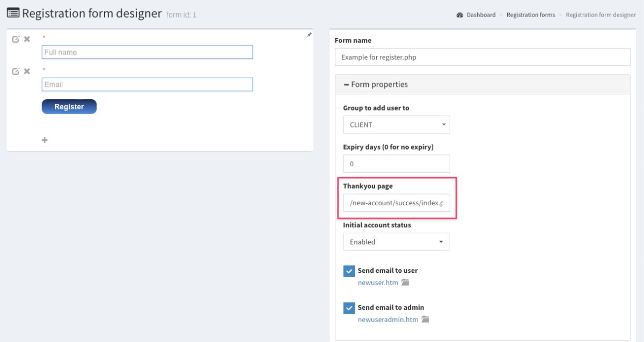Click the Form name input field
This screenshot has width=644, height=342.
482,57
